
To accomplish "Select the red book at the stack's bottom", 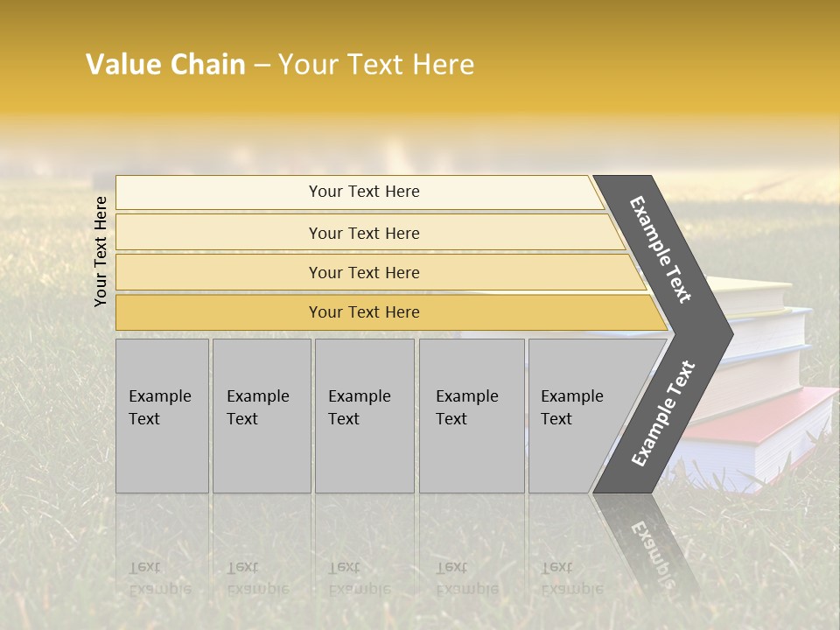I will 770,420.
